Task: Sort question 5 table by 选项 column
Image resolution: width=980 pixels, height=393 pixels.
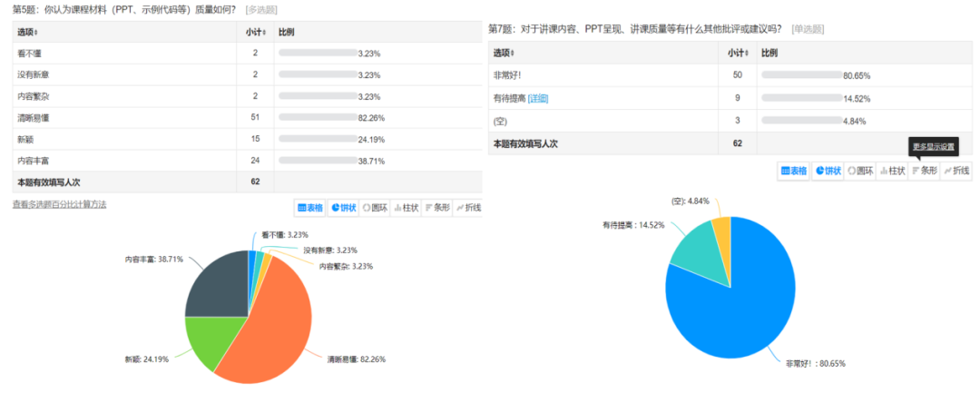Action: pos(28,33)
